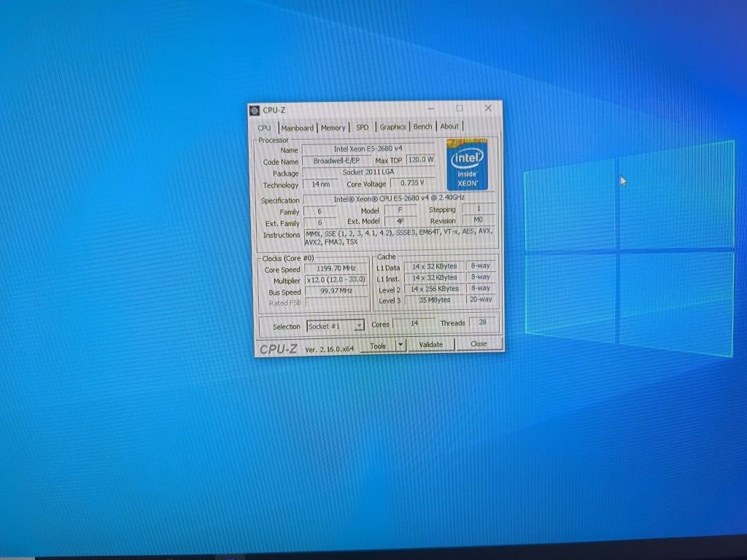The width and height of the screenshot is (747, 560).
Task: Click the Multiplier value x12.0
Action: (x=336, y=279)
